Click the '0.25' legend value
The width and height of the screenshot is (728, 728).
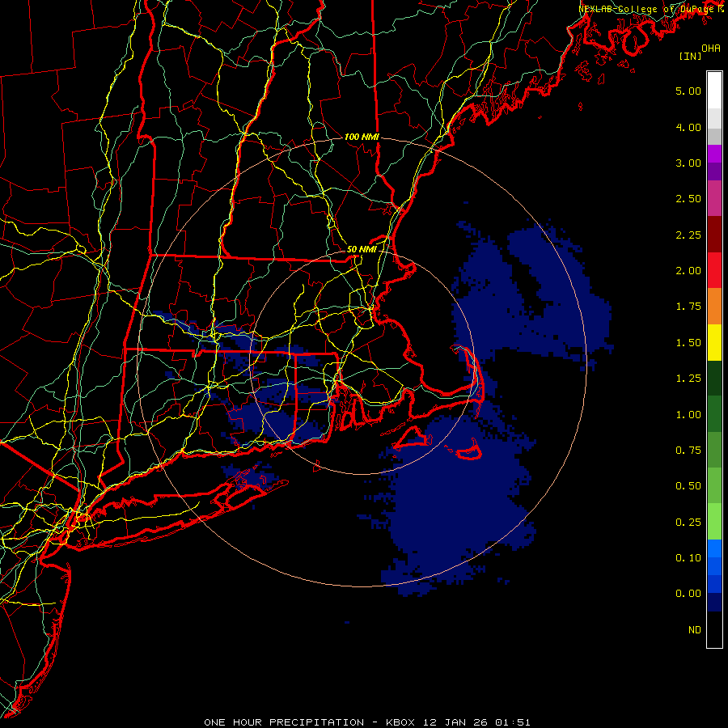pyautogui.click(x=688, y=523)
